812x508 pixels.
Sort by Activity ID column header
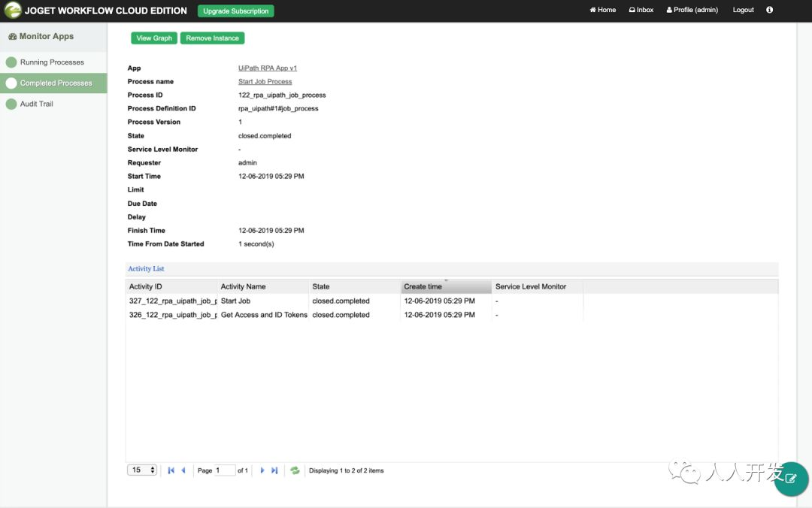(x=171, y=286)
